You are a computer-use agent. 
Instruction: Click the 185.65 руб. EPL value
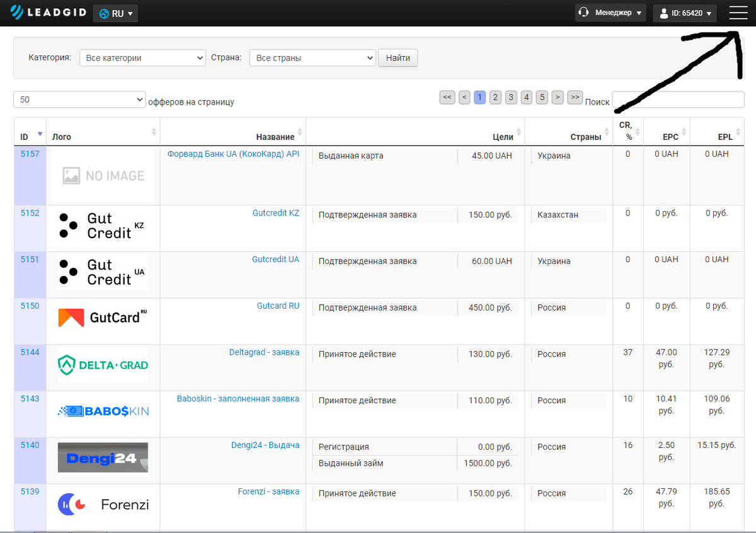pyautogui.click(x=717, y=498)
